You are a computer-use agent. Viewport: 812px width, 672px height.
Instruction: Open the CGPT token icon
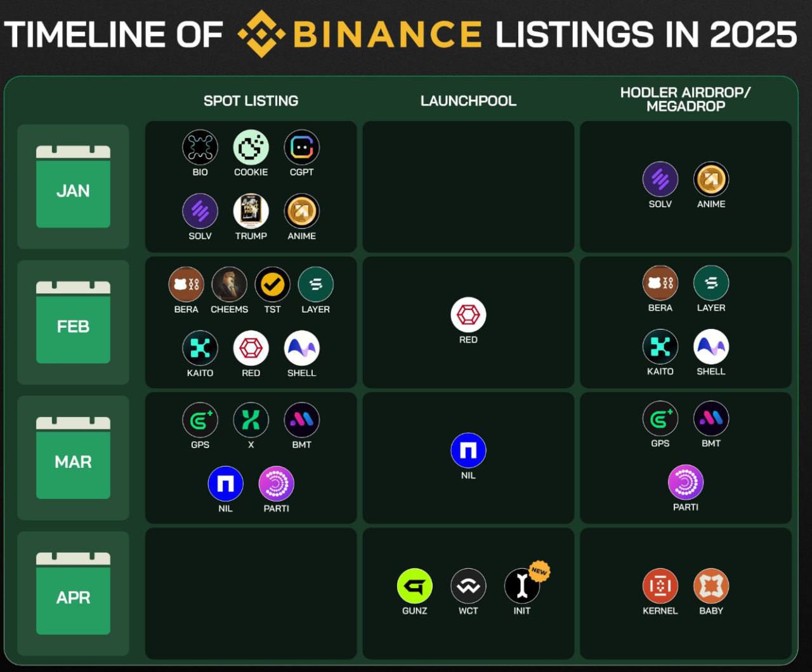click(x=302, y=147)
